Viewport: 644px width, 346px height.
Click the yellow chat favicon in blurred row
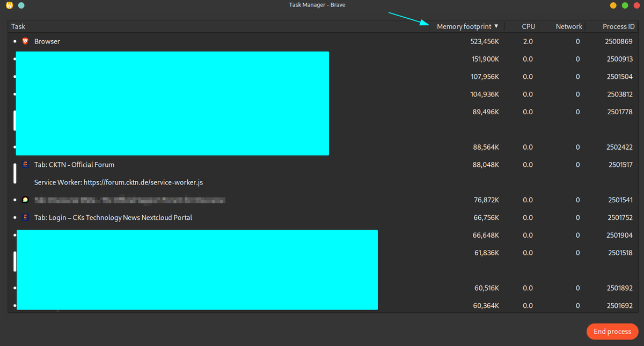click(x=25, y=200)
